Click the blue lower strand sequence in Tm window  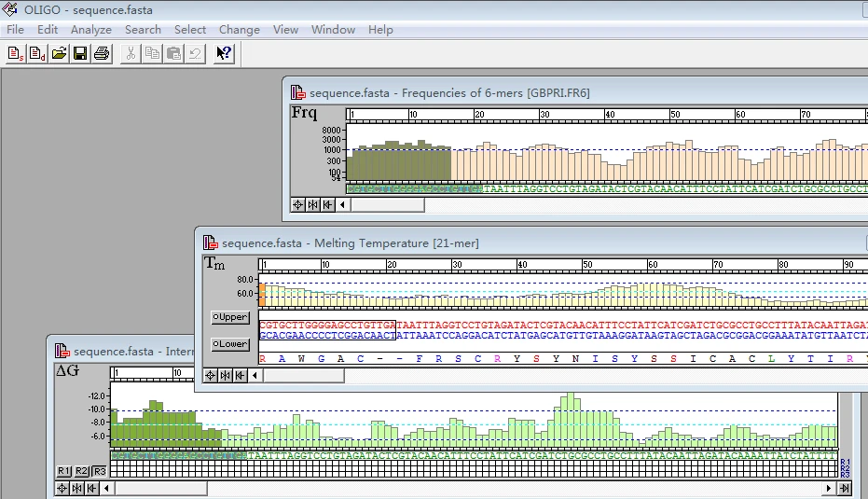coord(563,336)
